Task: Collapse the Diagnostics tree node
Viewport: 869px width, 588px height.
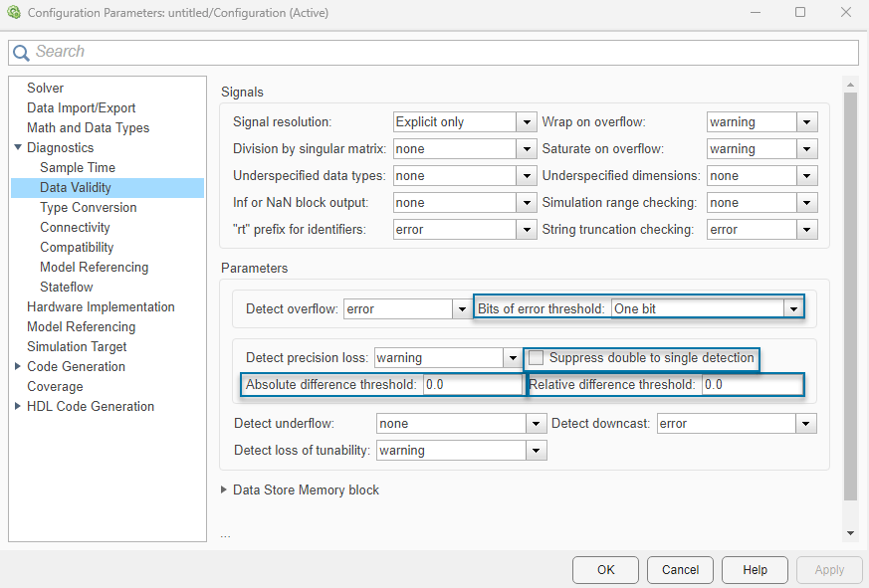Action: tap(18, 147)
